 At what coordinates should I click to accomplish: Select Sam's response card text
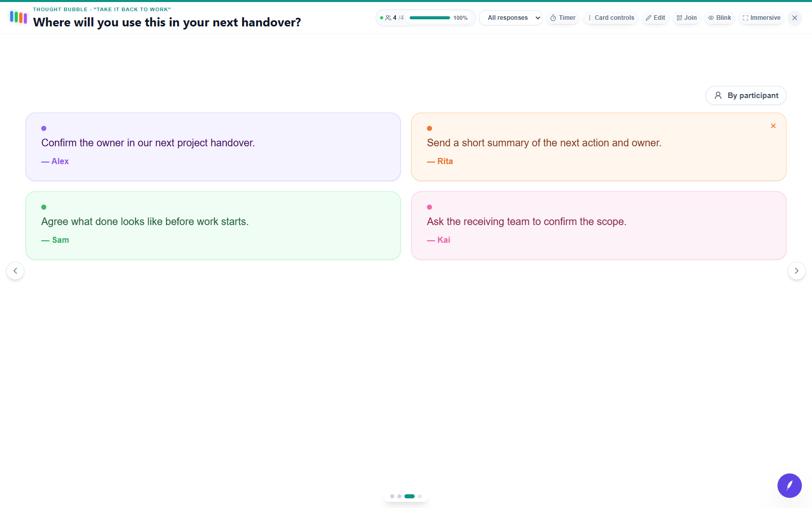[x=145, y=221]
